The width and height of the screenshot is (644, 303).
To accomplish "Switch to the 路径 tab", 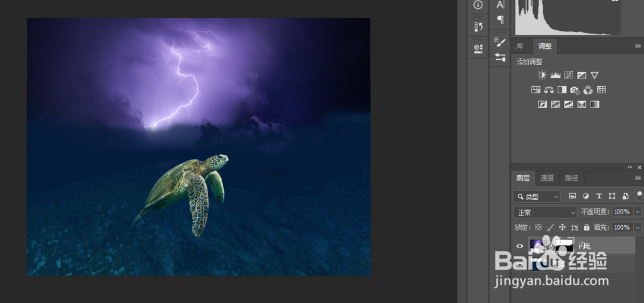I will [571, 178].
